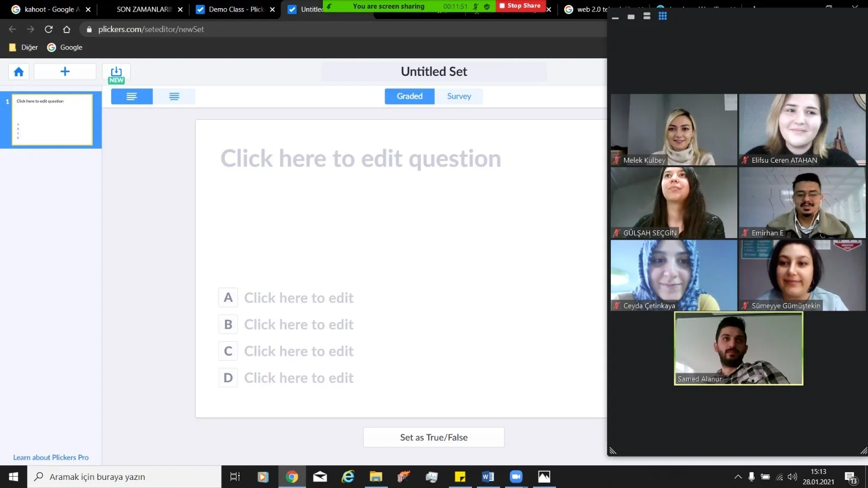Screen dimensions: 868x488
Task: Switch to the kahoot Google tab
Action: pos(51,9)
